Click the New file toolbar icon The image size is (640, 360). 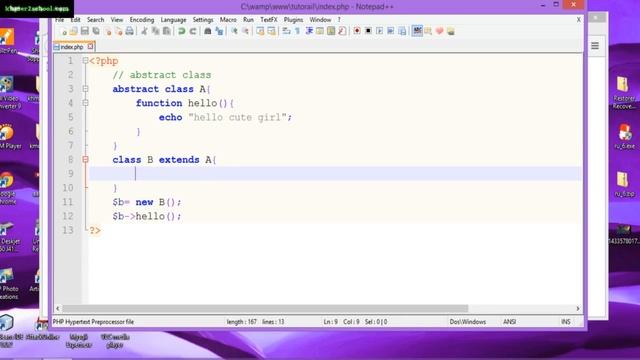[x=64, y=31]
